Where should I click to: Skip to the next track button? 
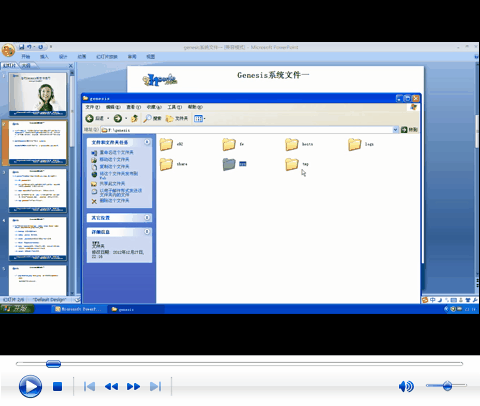pyautogui.click(x=155, y=387)
